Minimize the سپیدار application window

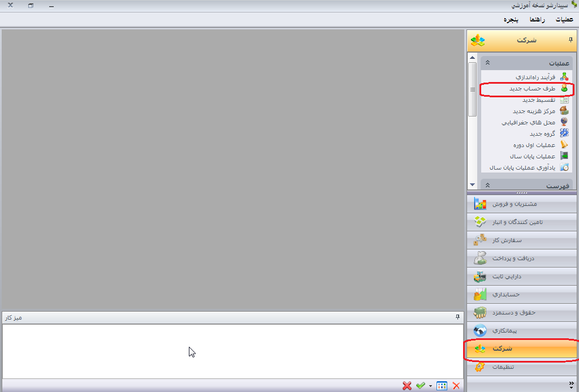tap(51, 6)
